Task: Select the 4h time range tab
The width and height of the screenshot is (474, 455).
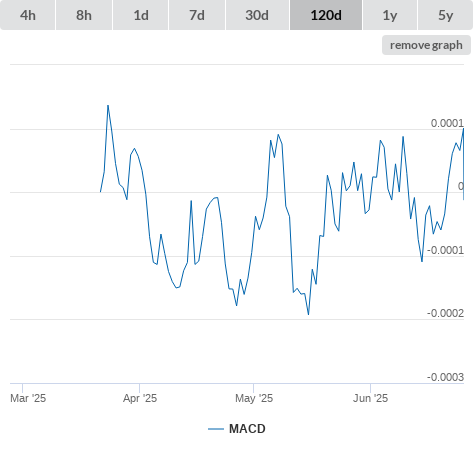Action: (28, 15)
